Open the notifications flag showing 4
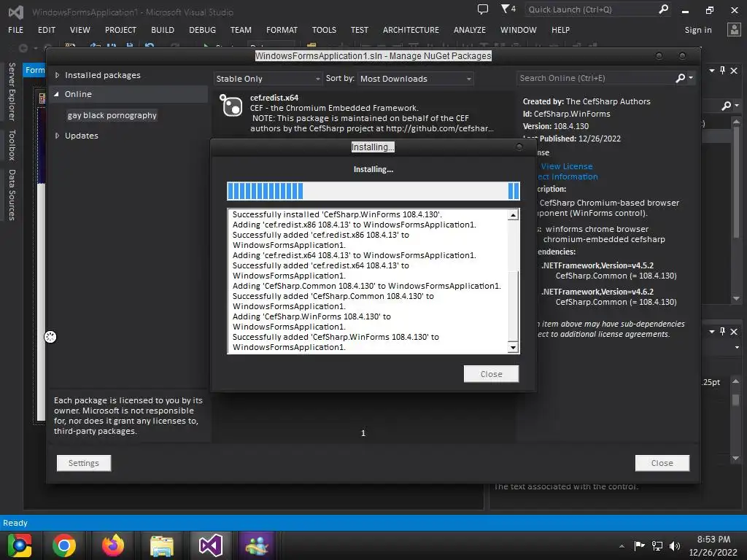This screenshot has height=560, width=747. tap(508, 9)
